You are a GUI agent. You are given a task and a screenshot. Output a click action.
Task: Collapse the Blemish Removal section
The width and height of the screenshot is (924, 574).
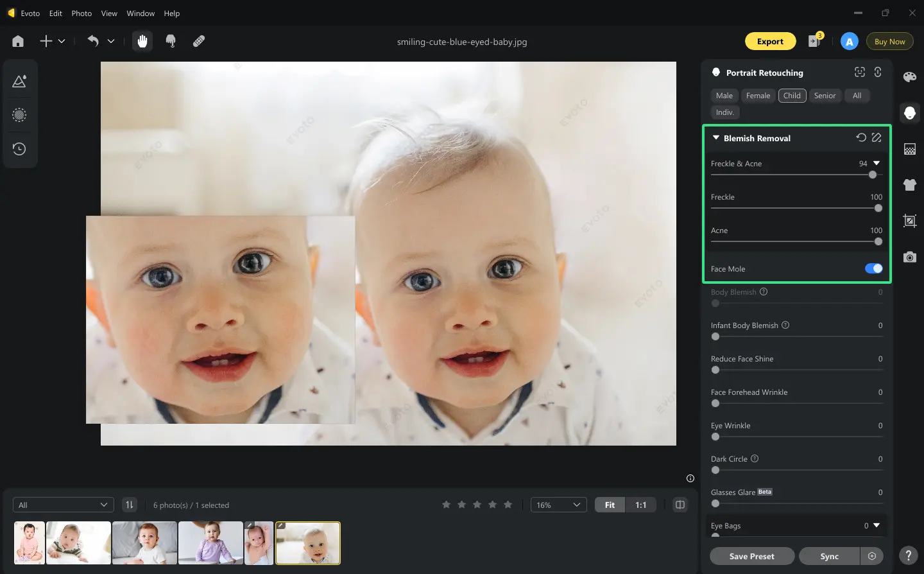[715, 137]
